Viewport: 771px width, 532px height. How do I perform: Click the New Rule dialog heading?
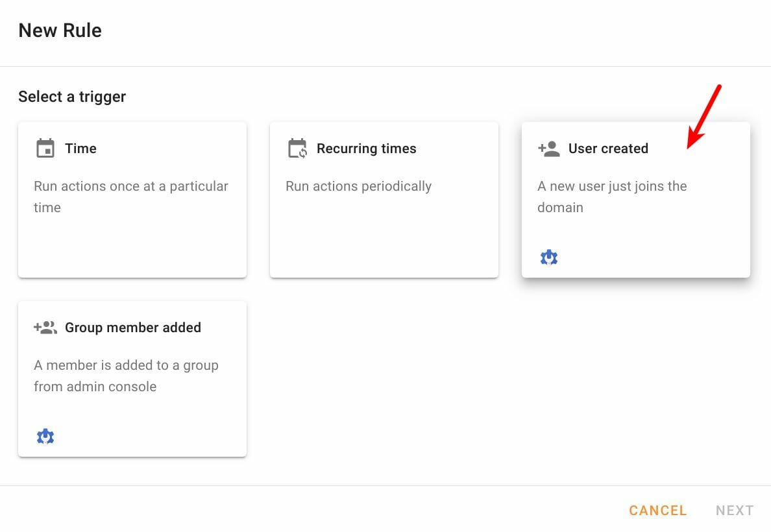click(60, 30)
